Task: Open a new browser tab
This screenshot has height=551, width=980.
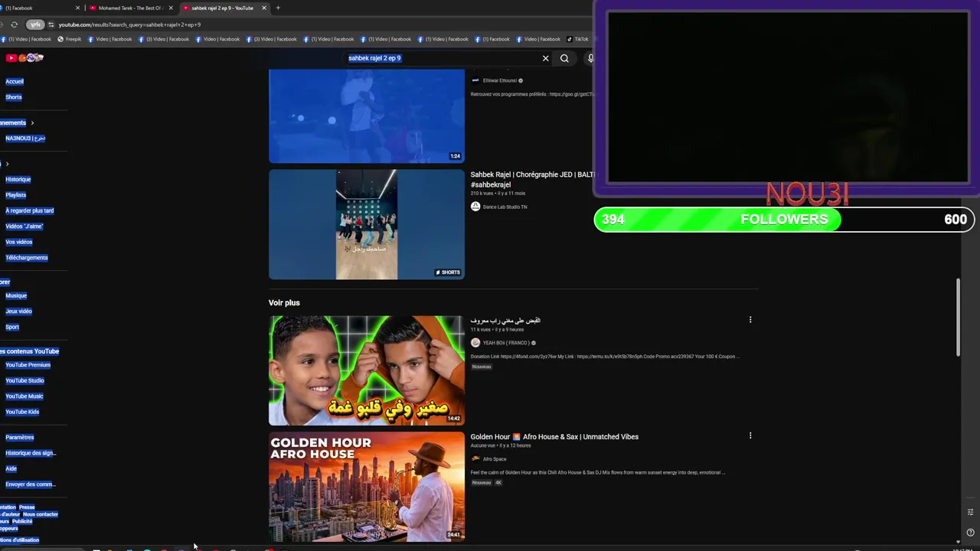Action: (278, 8)
